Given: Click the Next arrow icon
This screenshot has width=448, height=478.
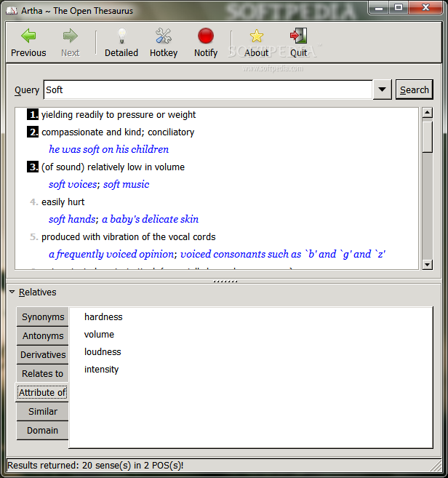Looking at the screenshot, I should (x=71, y=36).
